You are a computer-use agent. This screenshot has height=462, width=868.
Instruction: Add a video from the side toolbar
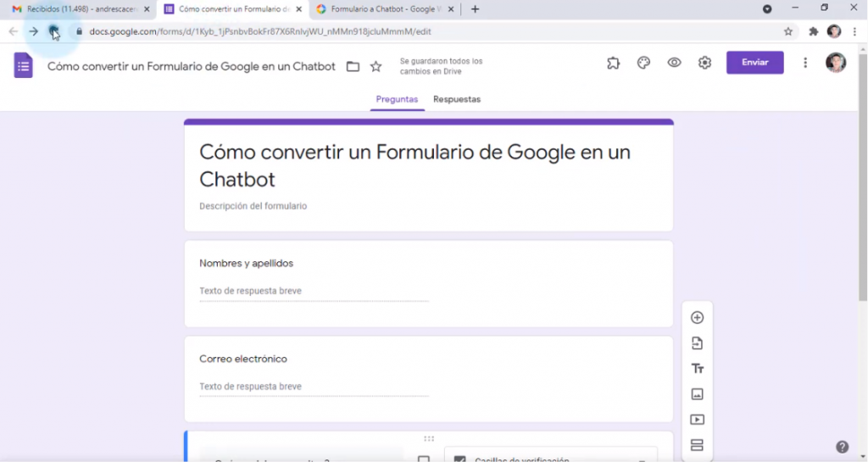[x=697, y=420]
